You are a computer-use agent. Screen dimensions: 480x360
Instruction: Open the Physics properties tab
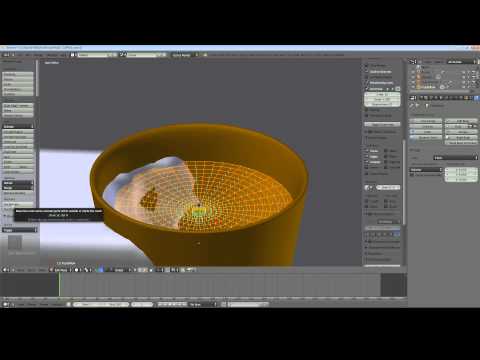click(x=476, y=98)
